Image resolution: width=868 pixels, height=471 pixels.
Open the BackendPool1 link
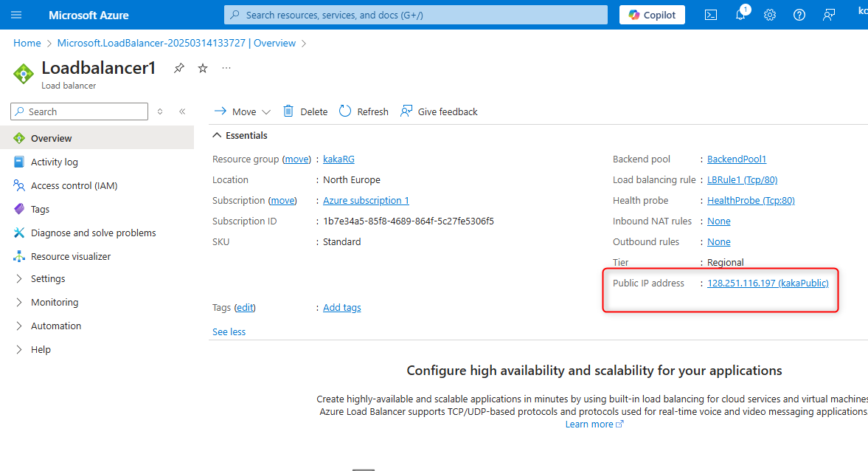click(x=737, y=159)
